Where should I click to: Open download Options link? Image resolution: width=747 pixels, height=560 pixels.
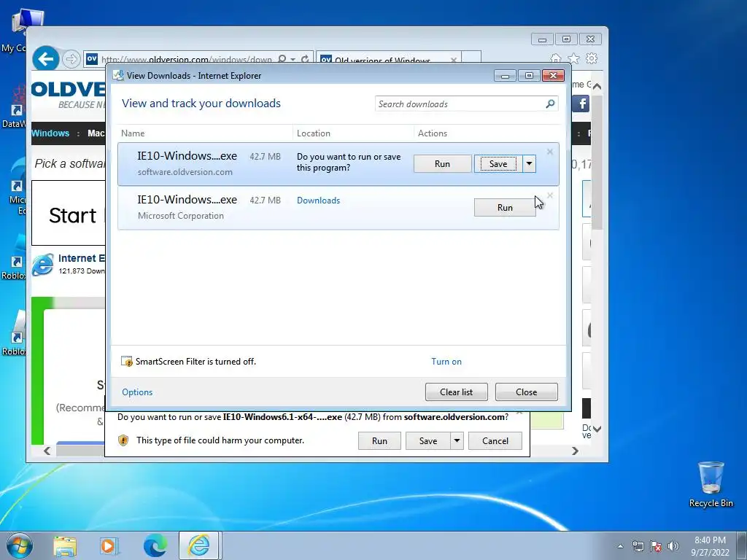click(137, 392)
